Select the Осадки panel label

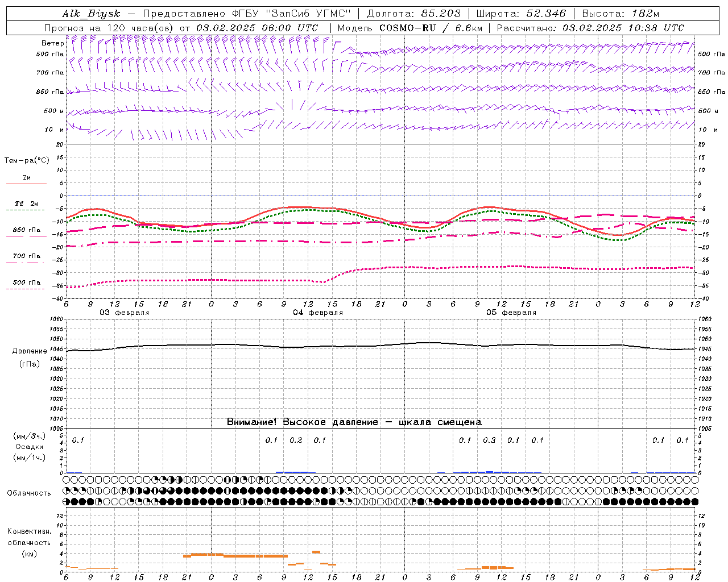point(30,447)
